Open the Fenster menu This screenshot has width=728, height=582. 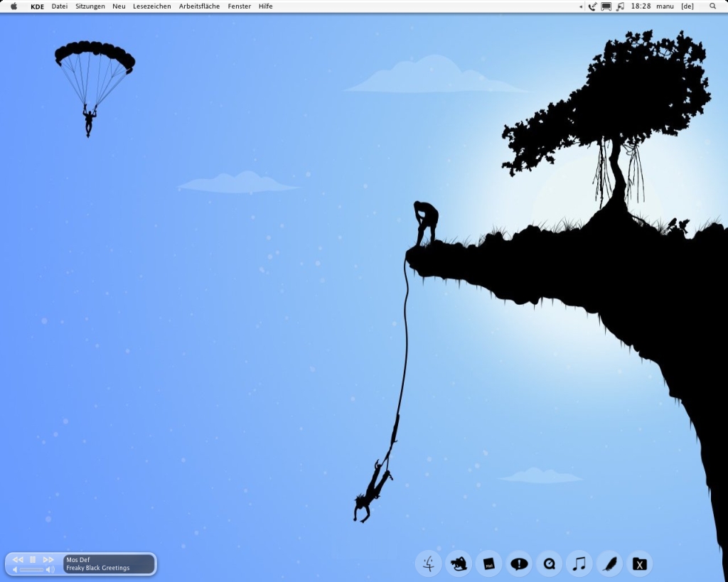tap(239, 6)
